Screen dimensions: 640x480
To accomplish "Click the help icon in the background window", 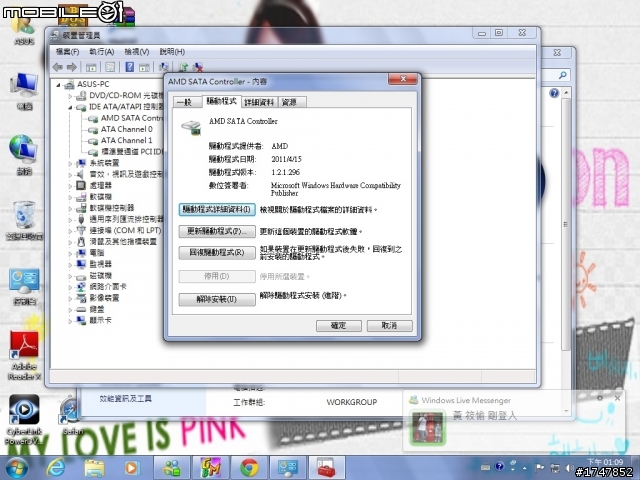I will pos(554,93).
